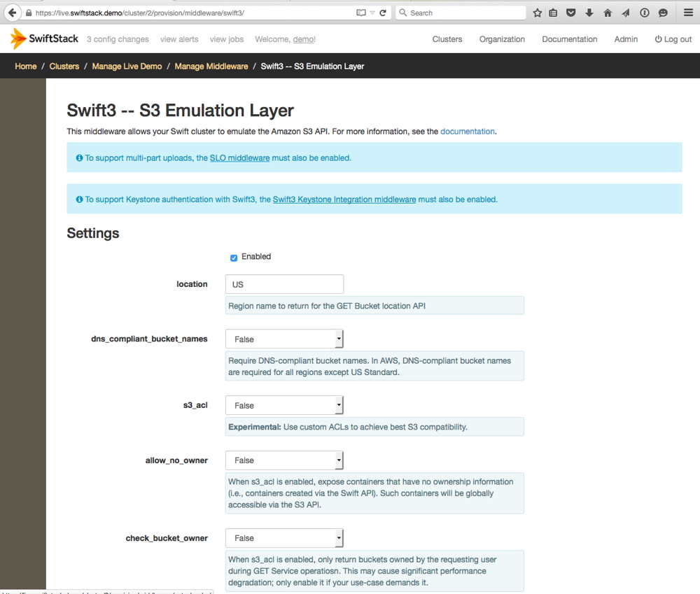Image resolution: width=700 pixels, height=594 pixels.
Task: Click the s3_acl field label
Action: click(195, 405)
